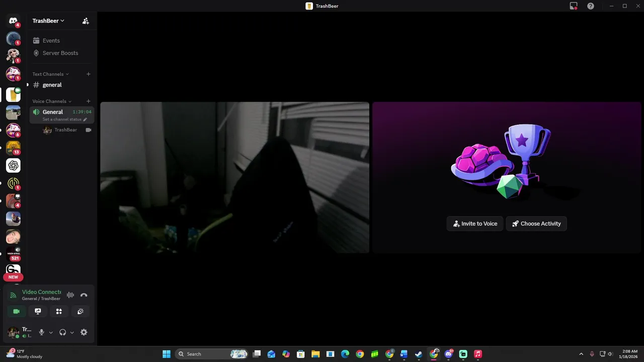Screen dimensions: 644x362
Task: Click Video Connected status text
Action: pos(42,292)
